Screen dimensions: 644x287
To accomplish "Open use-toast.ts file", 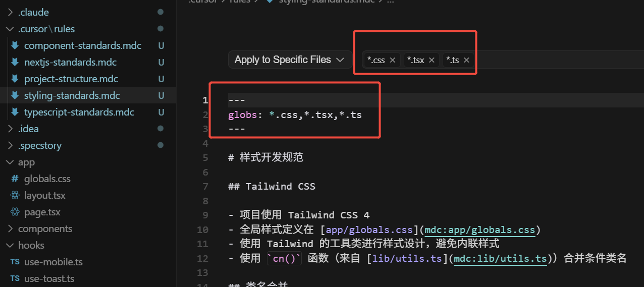I will point(49,278).
